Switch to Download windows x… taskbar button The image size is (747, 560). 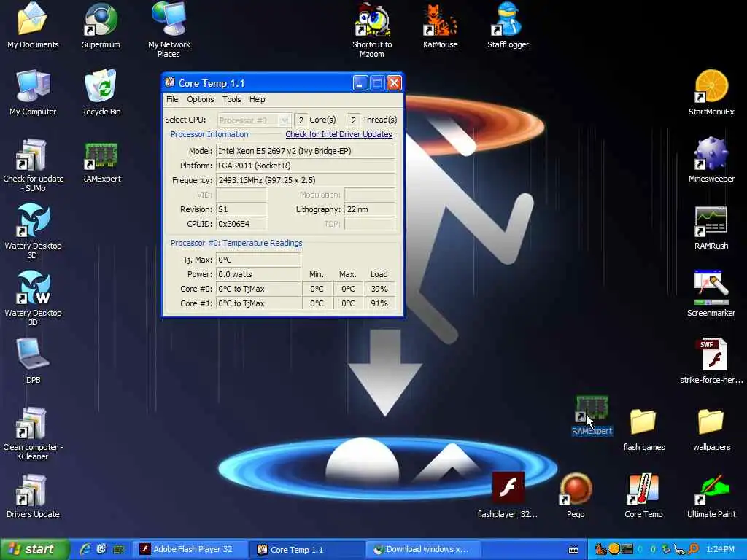click(x=424, y=549)
